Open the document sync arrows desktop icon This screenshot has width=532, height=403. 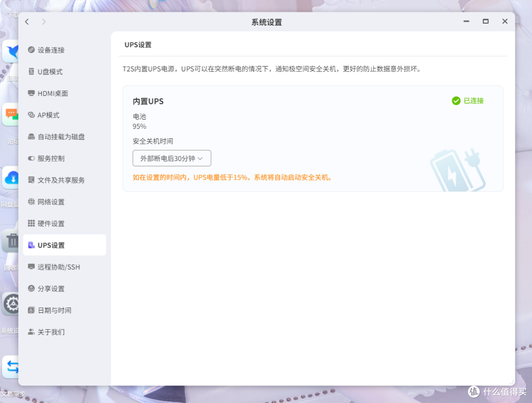(x=11, y=367)
